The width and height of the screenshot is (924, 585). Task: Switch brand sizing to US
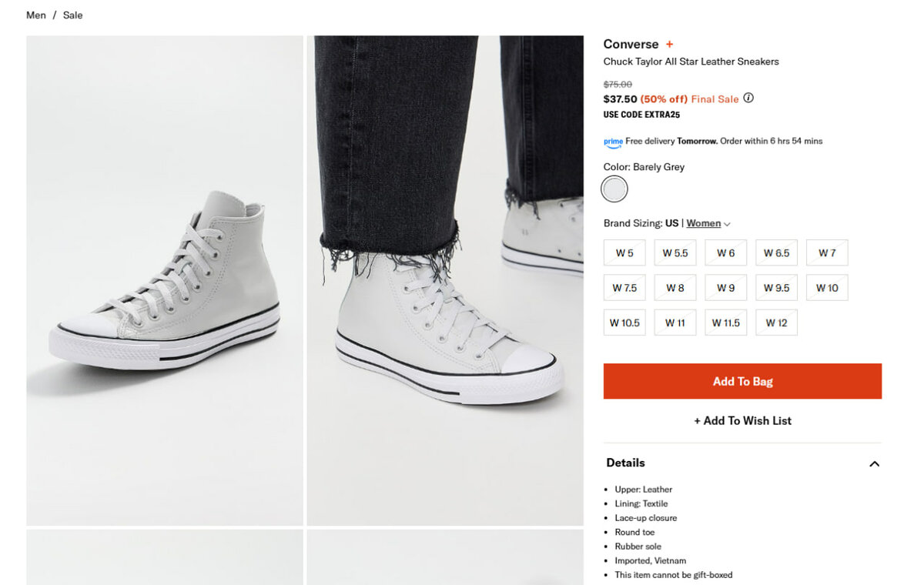coord(671,223)
